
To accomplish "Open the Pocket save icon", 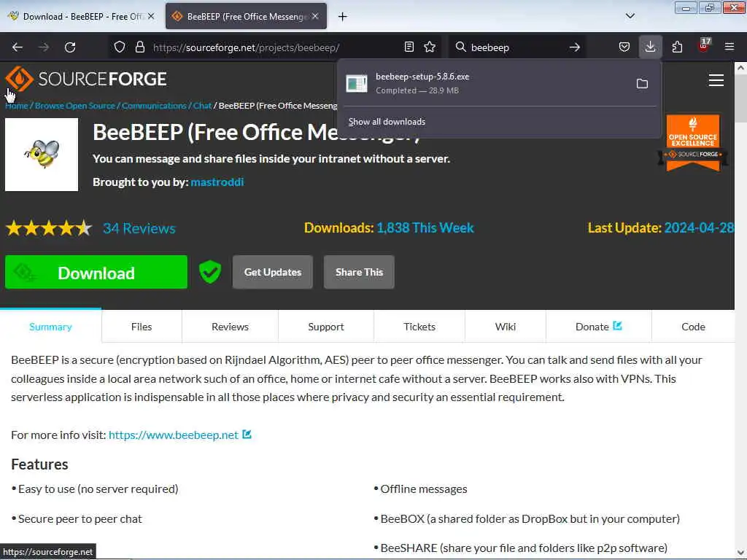I will tap(624, 47).
